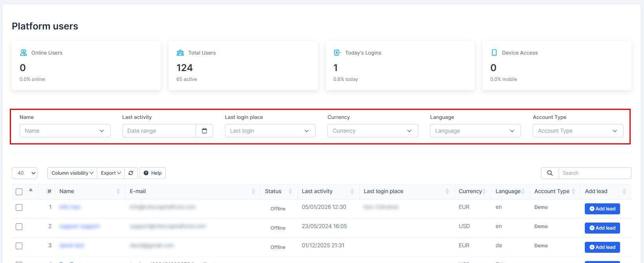
Task: Click into the table Search field
Action: (594, 173)
